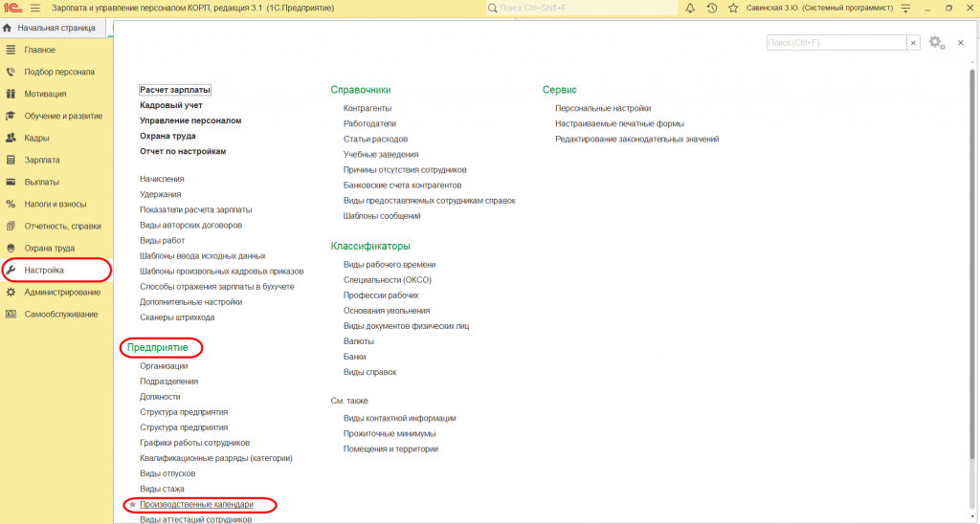
Task: Open favorites star in title bar
Action: click(x=734, y=8)
